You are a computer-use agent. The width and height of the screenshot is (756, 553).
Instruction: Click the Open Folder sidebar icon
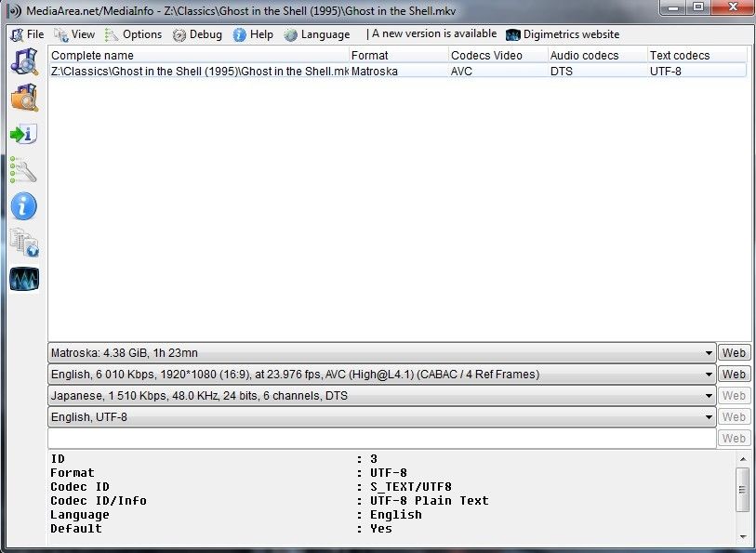click(23, 98)
